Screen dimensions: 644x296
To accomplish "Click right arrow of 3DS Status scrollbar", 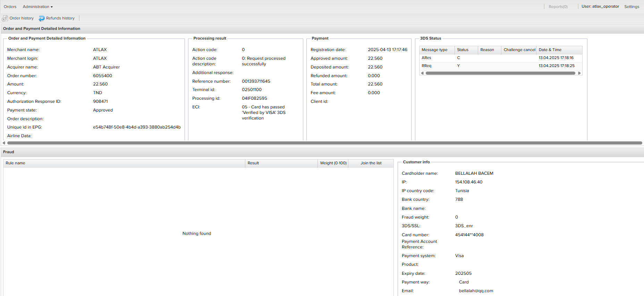I will click(x=579, y=73).
